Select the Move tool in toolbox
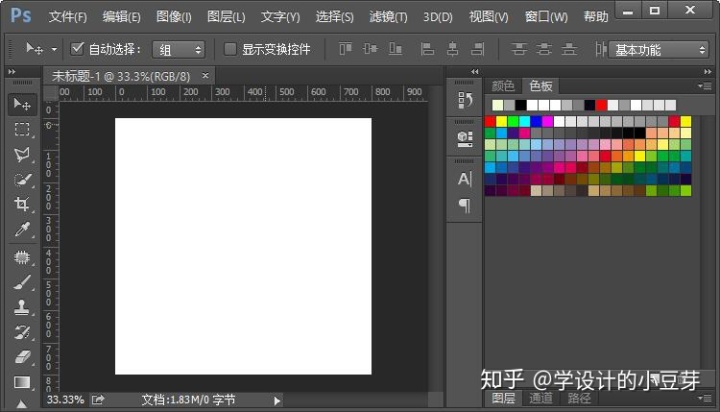The width and height of the screenshot is (720, 412). [22, 104]
